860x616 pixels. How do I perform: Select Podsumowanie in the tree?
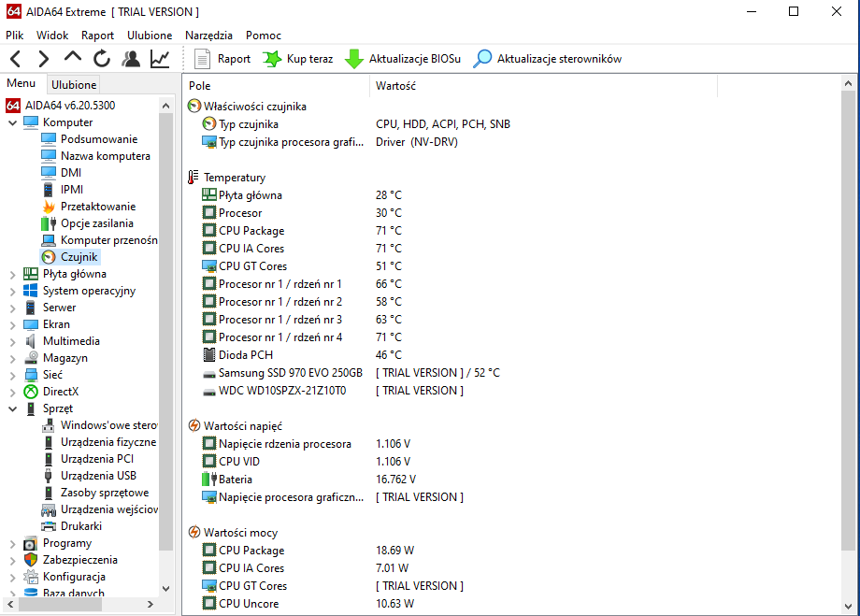pyautogui.click(x=99, y=138)
